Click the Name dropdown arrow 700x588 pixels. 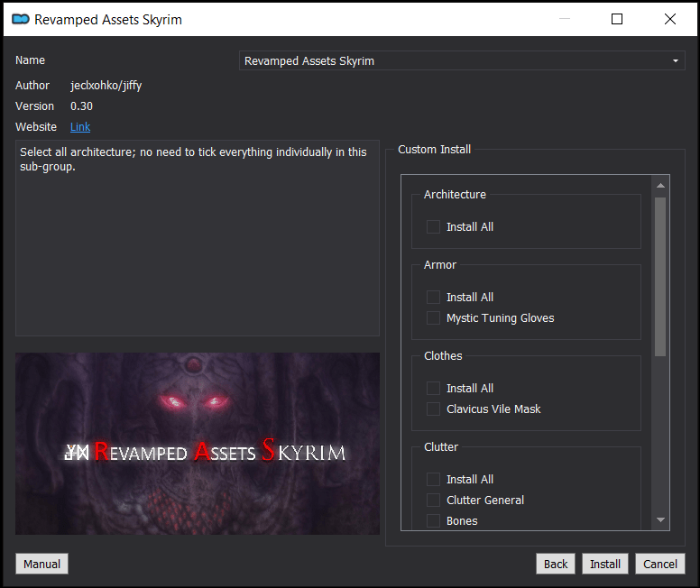tap(676, 60)
